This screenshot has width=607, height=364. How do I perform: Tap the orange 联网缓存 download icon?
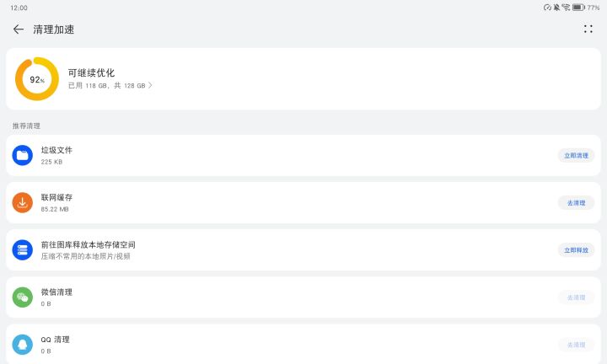point(23,203)
